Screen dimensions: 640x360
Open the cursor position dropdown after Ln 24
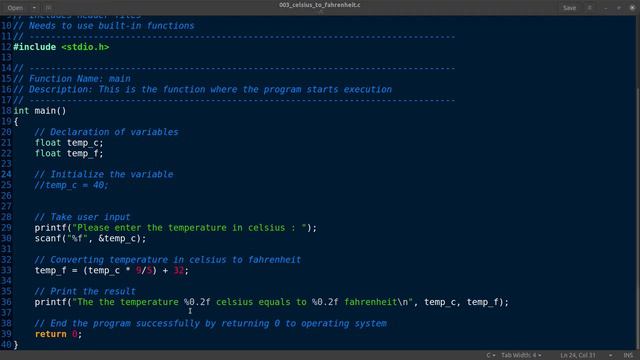tap(610, 356)
